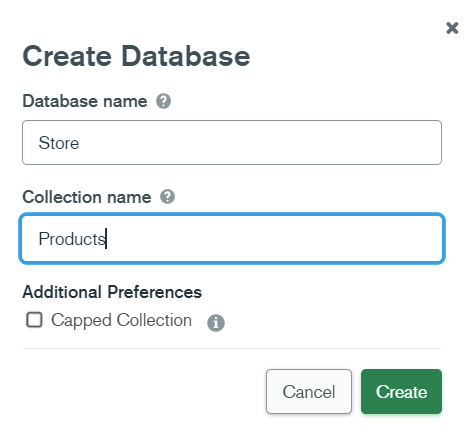Image resolution: width=471 pixels, height=436 pixels.
Task: Click empty area right of 'Store' text
Action: coord(260,143)
